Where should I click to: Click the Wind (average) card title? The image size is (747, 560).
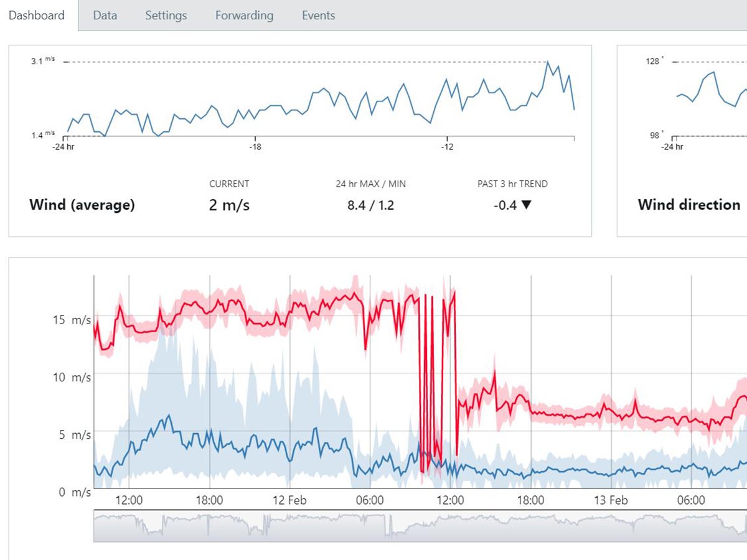tap(82, 205)
